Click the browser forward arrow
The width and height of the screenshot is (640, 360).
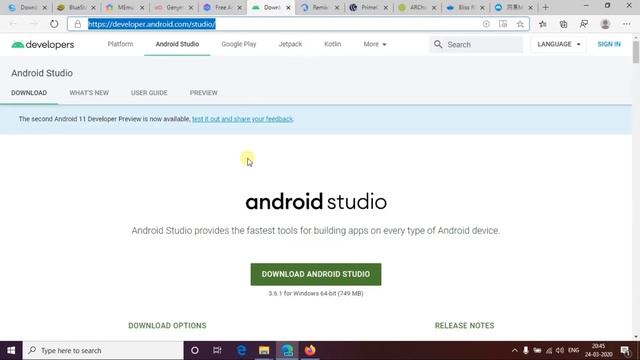tap(33, 24)
